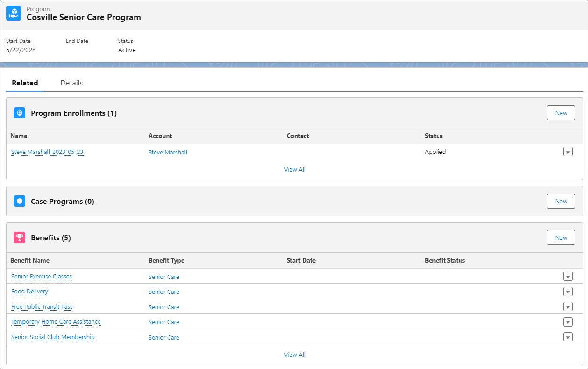Viewport: 588px width, 369px height.
Task: Open Senior Care type for Temporary Home Care Assistance
Action: pyautogui.click(x=164, y=322)
